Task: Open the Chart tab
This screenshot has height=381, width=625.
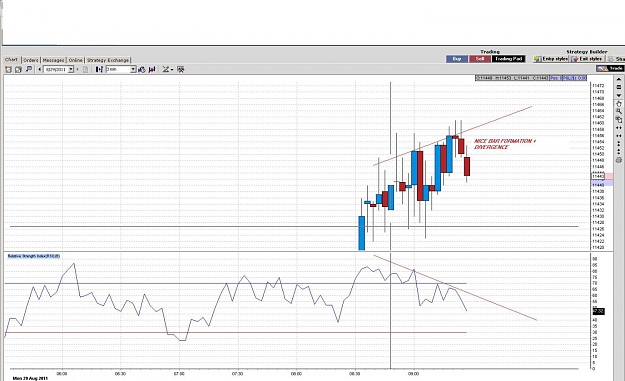Action: pos(11,59)
